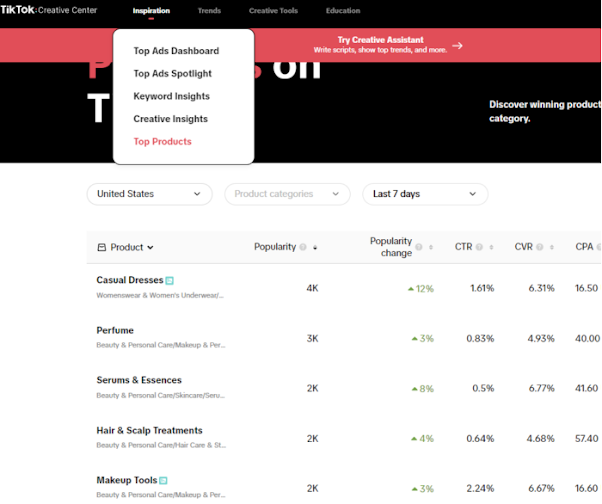Open the Perfume product row

point(344,338)
